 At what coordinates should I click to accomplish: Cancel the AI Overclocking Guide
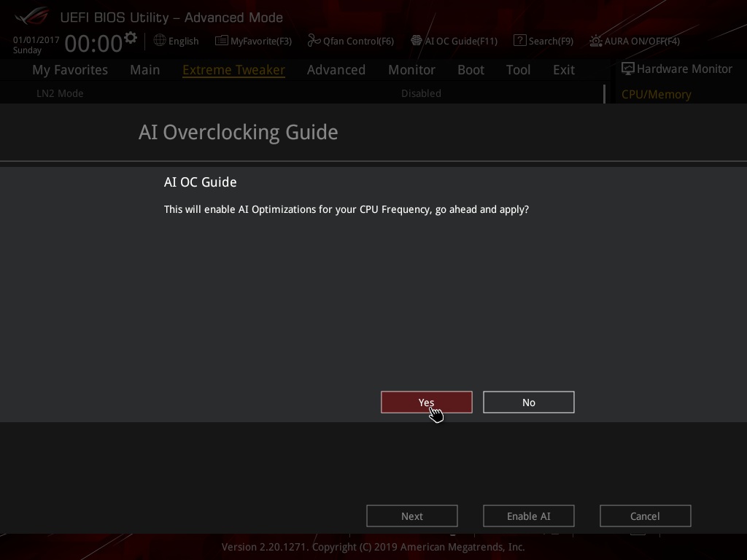[645, 516]
